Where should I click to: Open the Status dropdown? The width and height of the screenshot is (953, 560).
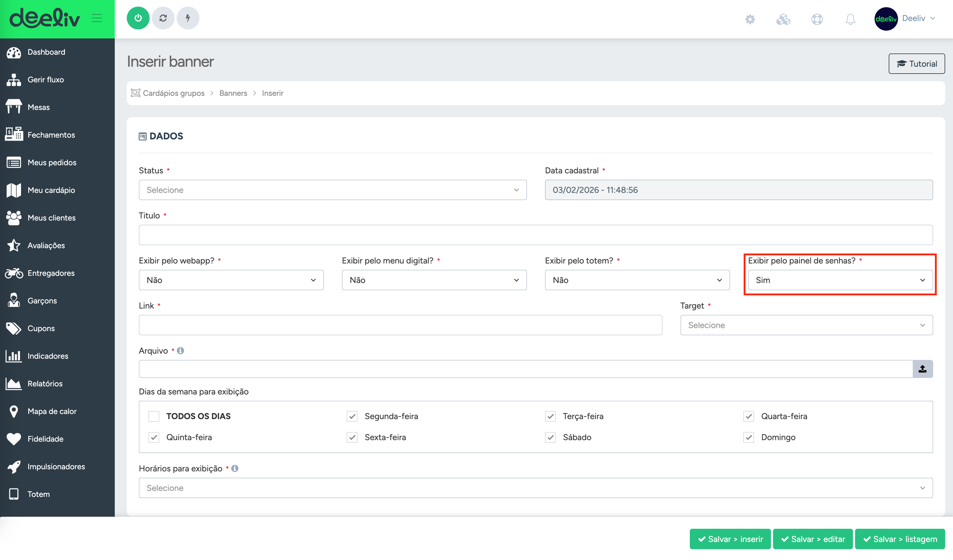332,190
